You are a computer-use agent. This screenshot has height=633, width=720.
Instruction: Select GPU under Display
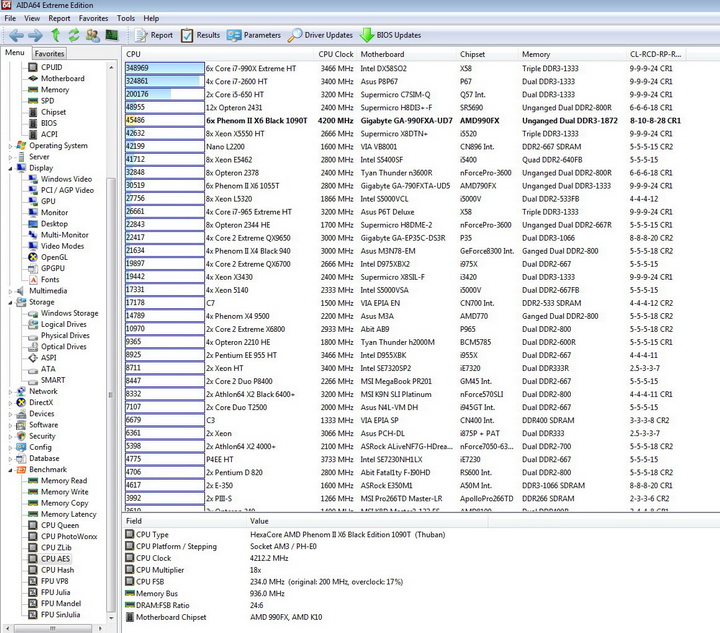click(x=48, y=201)
